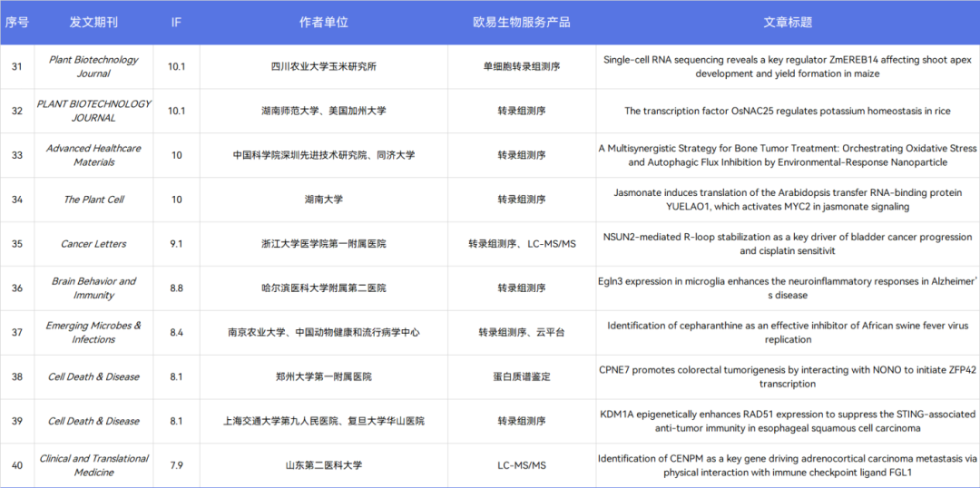Viewport: 980px width, 488px height.
Task: Click LC-MS/MS product cell in row 40
Action: (521, 465)
